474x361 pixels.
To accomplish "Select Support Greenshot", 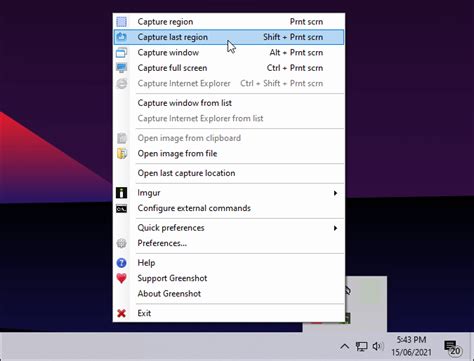I will click(229, 278).
